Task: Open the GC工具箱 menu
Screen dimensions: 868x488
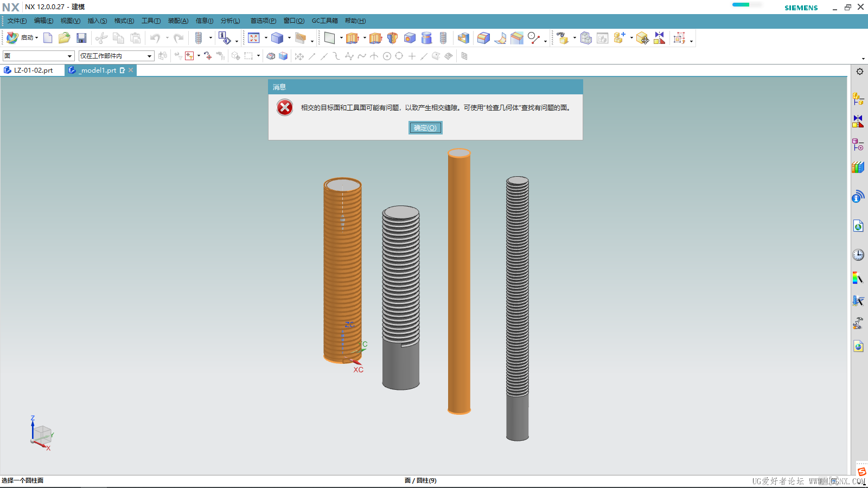Action: (x=324, y=21)
